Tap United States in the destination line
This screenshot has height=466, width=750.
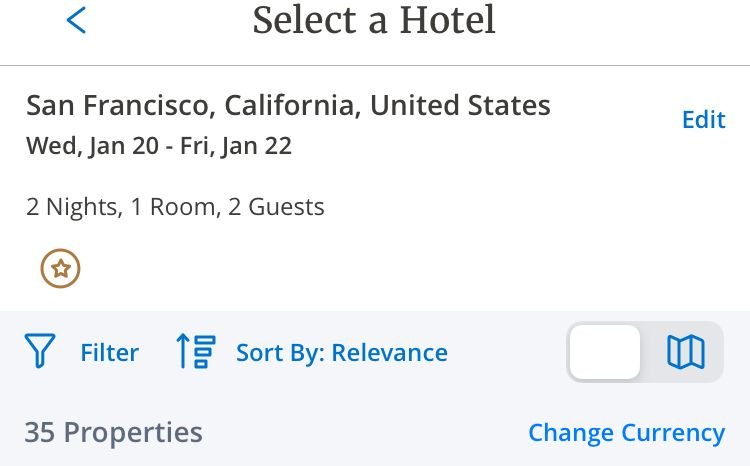[460, 105]
